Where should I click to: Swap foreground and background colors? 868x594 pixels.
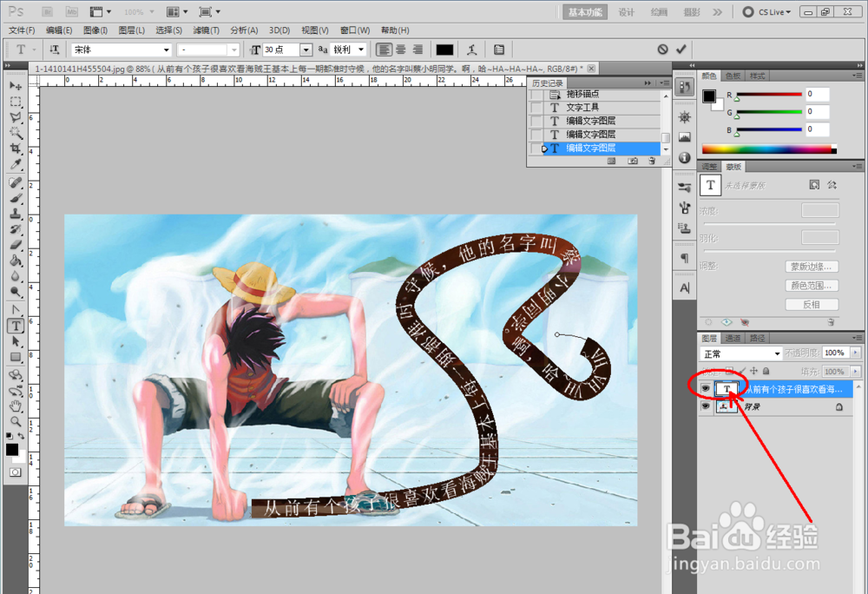pos(21,436)
